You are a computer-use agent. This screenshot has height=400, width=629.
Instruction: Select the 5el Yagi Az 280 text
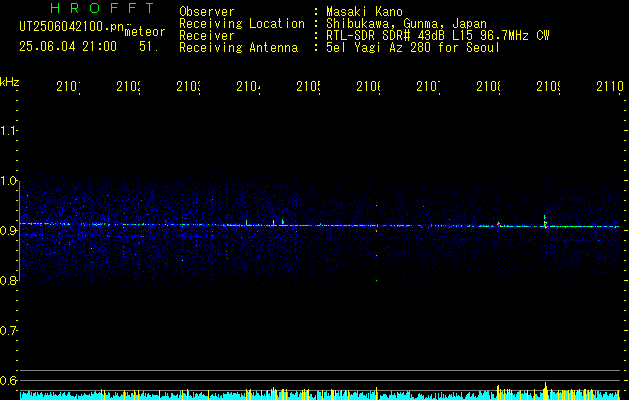pos(380,48)
